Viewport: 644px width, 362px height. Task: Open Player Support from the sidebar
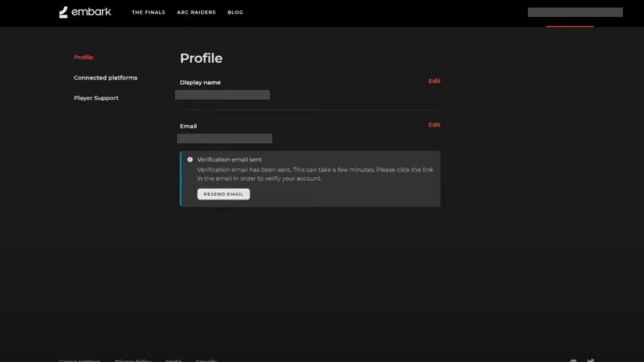tap(96, 98)
